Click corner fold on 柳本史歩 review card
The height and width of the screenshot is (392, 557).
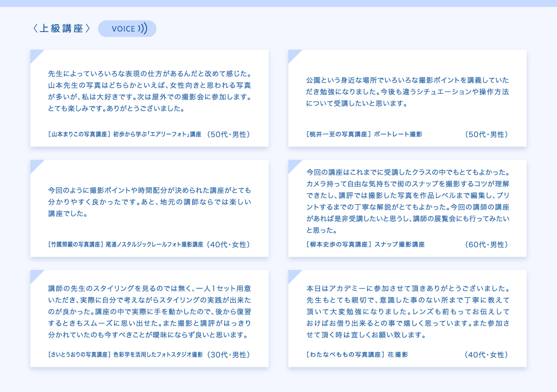coord(293,165)
